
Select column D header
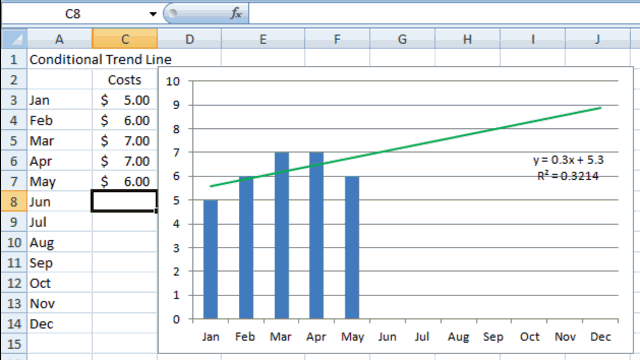pos(189,39)
